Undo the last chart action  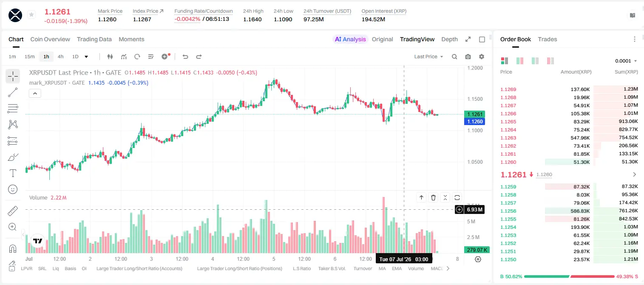[185, 57]
